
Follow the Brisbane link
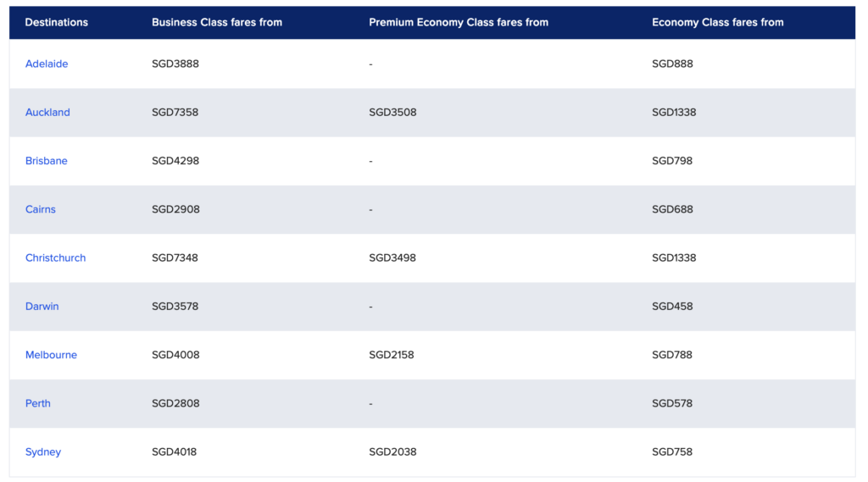tap(46, 161)
